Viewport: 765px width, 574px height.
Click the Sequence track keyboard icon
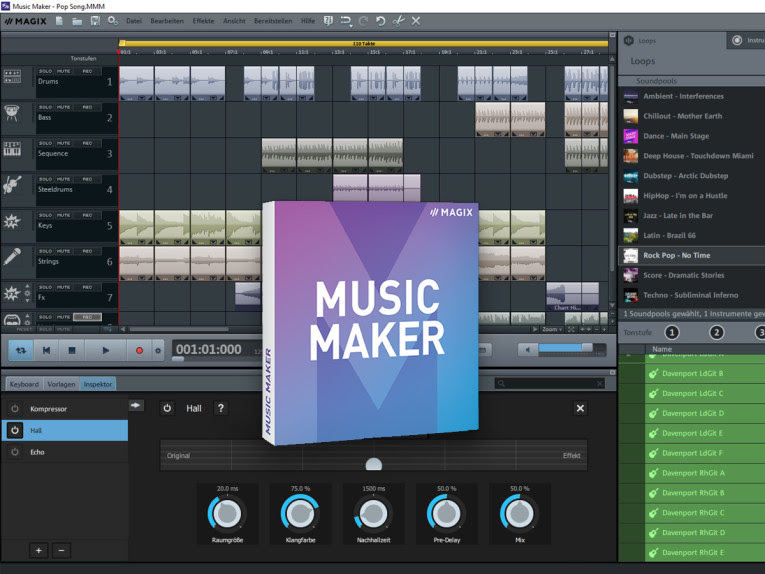pos(12,149)
